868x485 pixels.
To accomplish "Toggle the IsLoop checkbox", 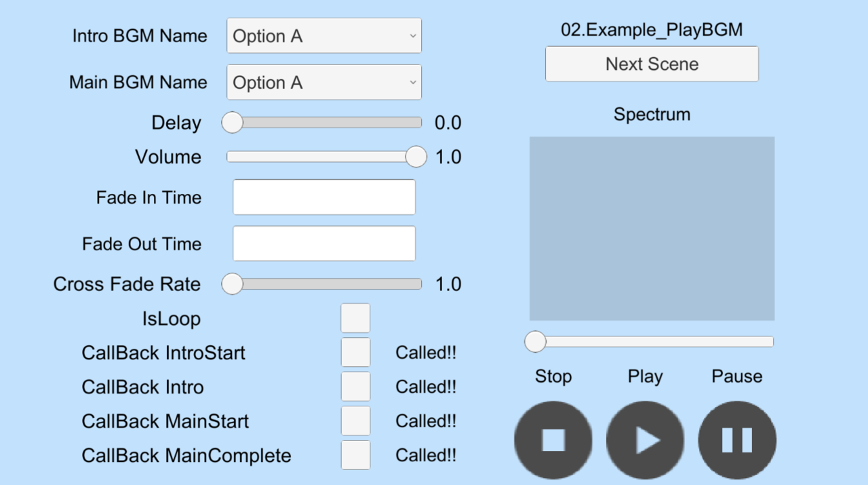I will tap(355, 318).
